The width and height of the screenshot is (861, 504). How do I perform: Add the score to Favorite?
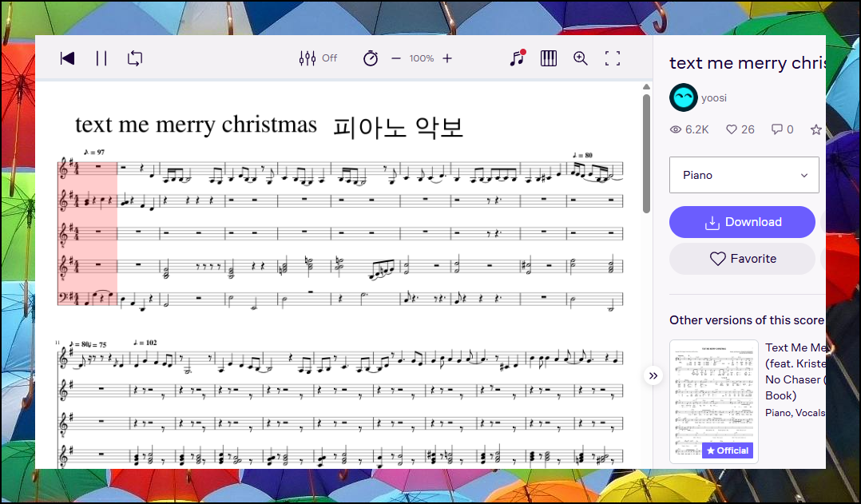coord(743,259)
